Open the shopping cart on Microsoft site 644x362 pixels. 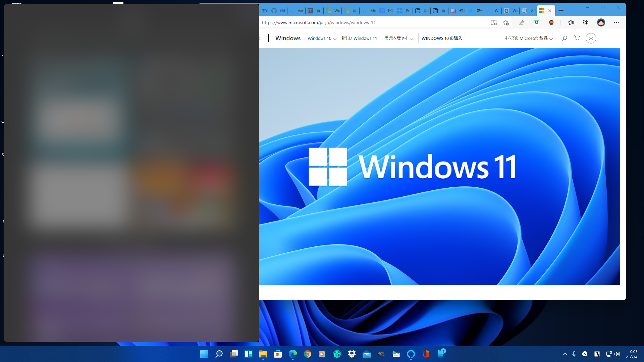577,38
